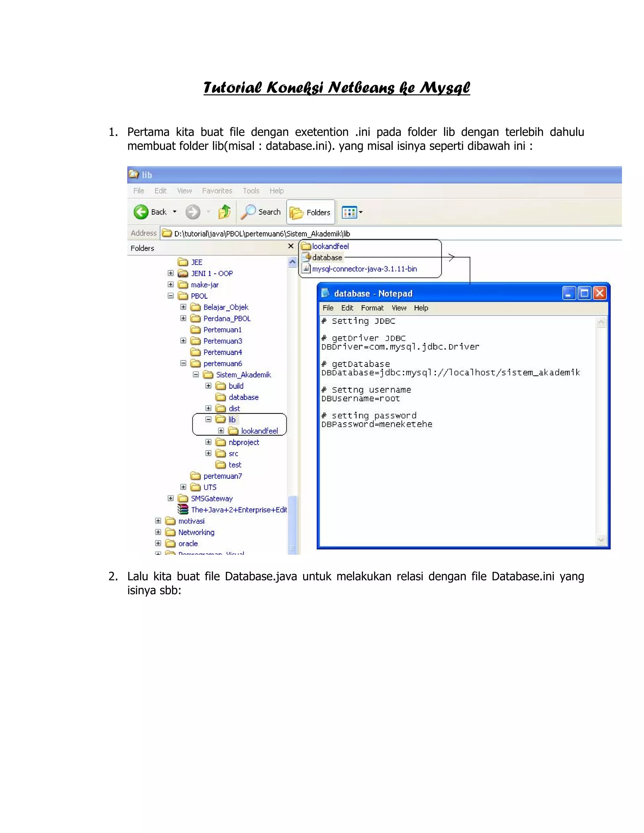644x833 pixels.
Task: Click the Search magnifier toolbar button
Action: 261,212
